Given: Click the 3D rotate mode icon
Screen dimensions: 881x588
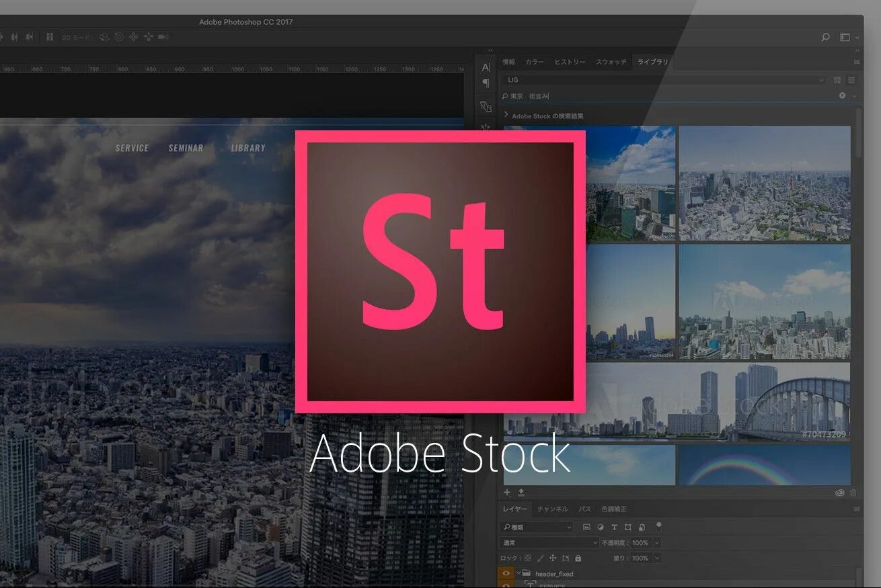Looking at the screenshot, I should [x=104, y=37].
